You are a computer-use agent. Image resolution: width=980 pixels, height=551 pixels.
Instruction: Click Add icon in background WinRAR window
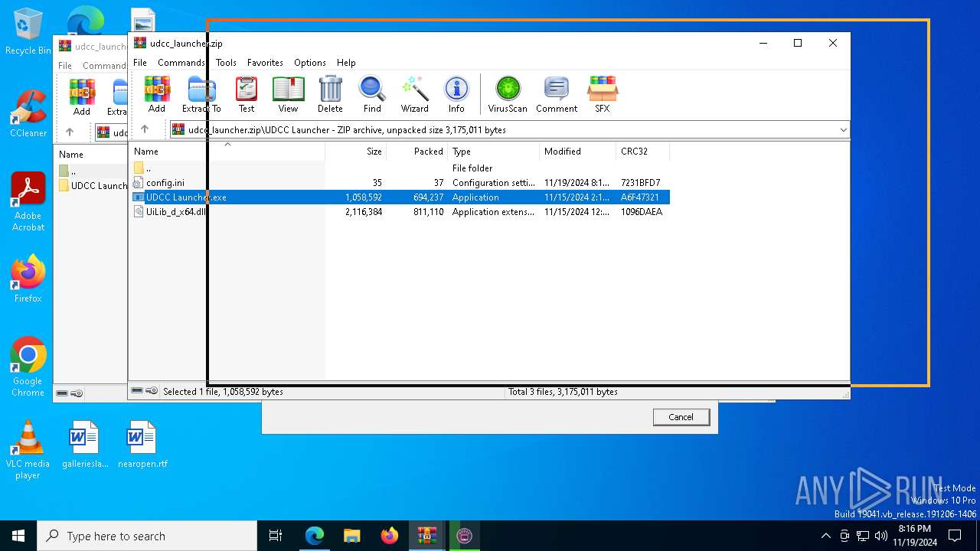click(x=82, y=97)
